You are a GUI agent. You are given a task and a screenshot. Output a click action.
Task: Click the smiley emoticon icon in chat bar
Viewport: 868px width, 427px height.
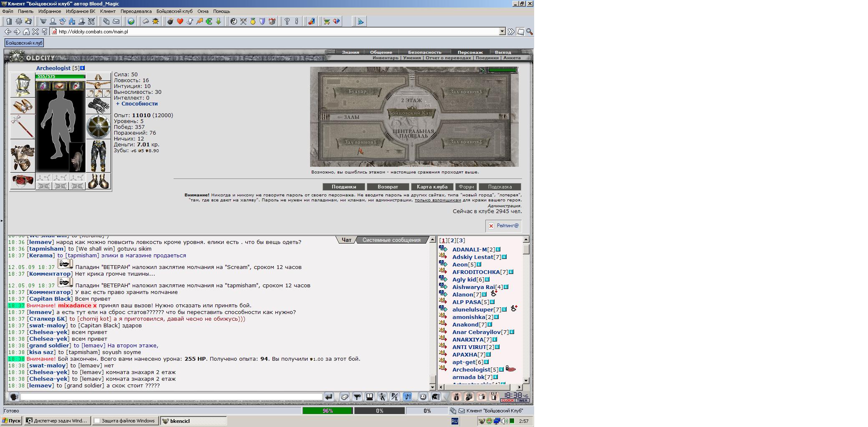pos(423,397)
